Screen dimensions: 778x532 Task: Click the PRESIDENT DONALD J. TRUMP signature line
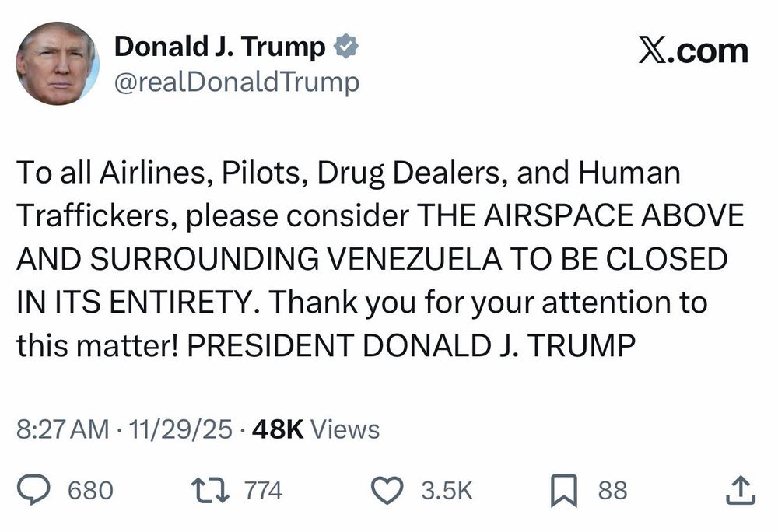point(412,345)
